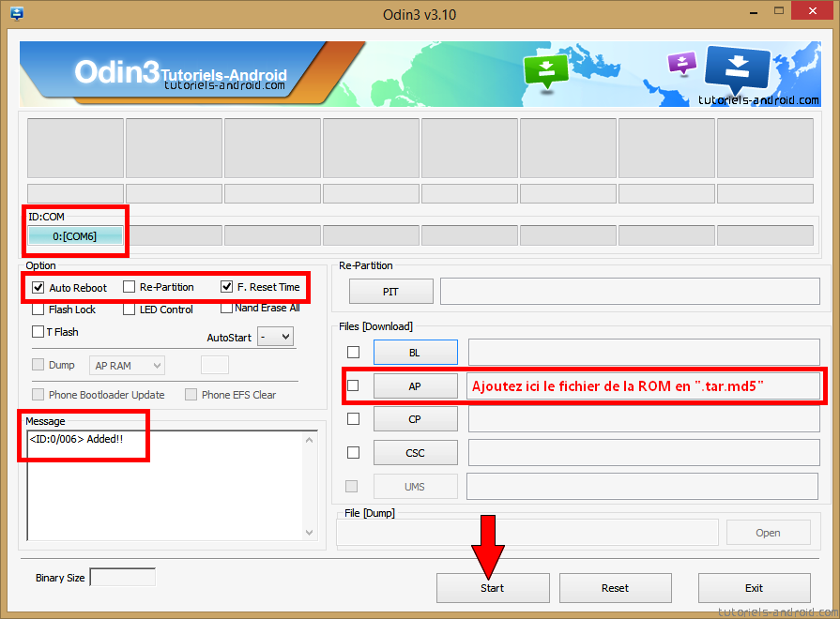Tick the checkbox beside the CSC button
840x619 pixels.
coord(353,452)
